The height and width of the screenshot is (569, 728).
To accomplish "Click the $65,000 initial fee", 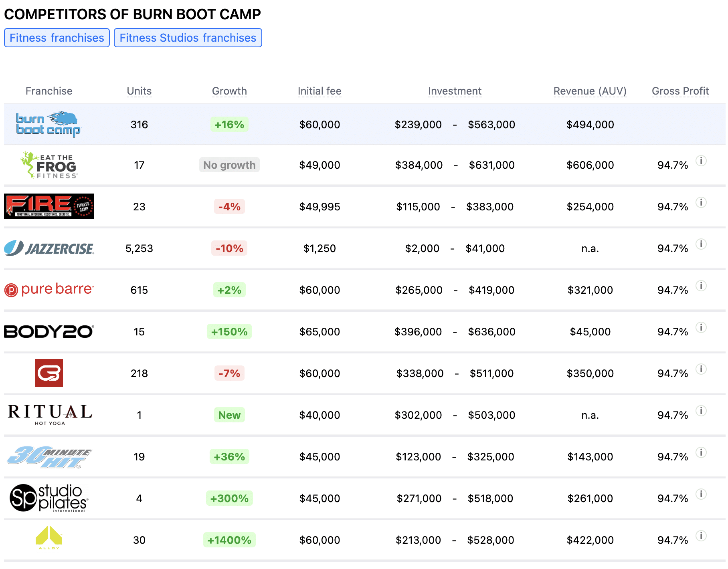I will (320, 332).
